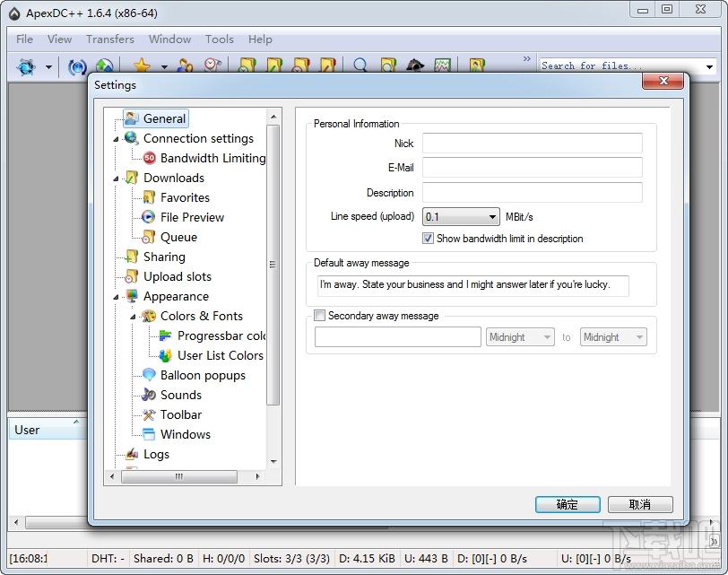Image resolution: width=728 pixels, height=575 pixels.
Task: Open the Windows settings page
Action: pyautogui.click(x=186, y=435)
